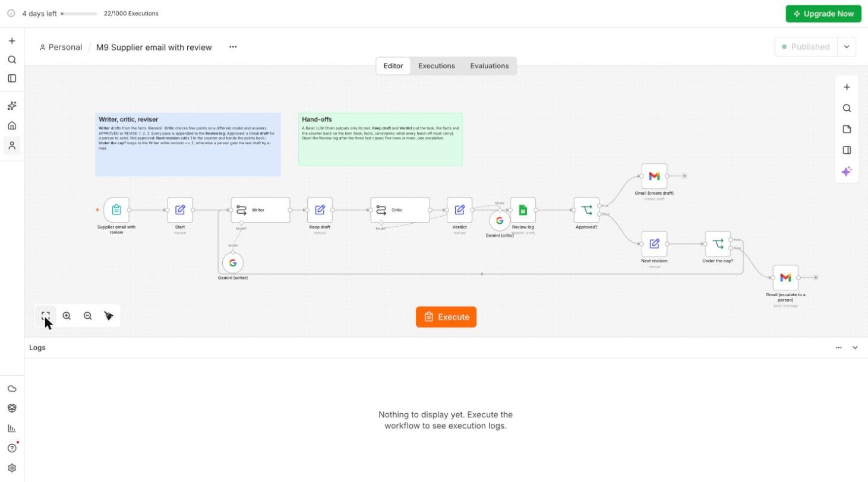
Task: Open the stacked box icon in the sidebar
Action: pyautogui.click(x=12, y=408)
